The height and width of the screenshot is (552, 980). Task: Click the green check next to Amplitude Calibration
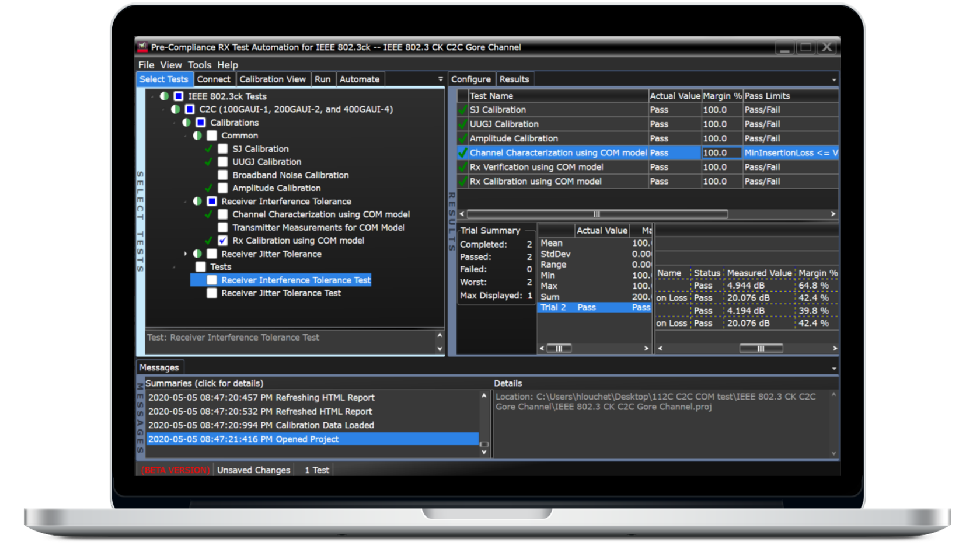[209, 188]
